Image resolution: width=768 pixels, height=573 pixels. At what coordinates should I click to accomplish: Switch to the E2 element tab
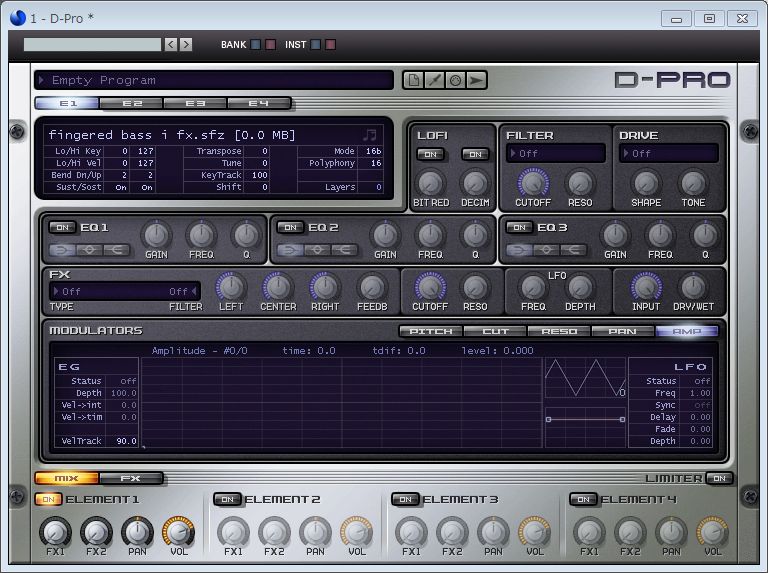(x=132, y=103)
